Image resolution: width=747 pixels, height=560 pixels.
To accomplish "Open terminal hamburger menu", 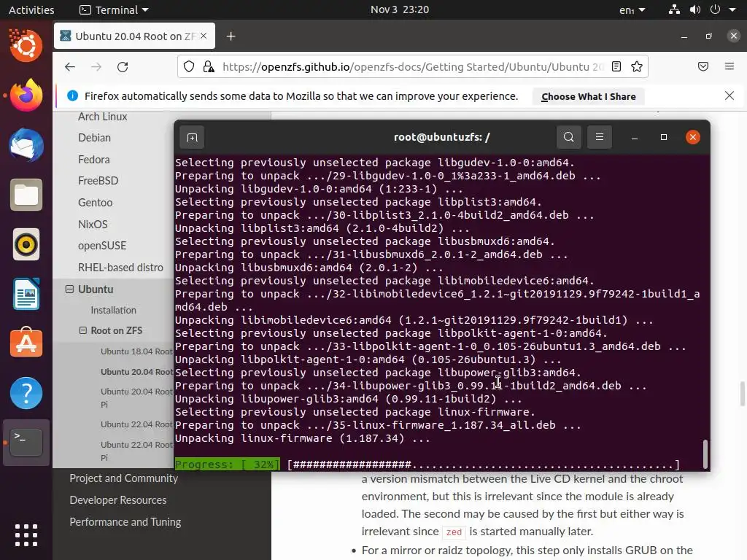I will tap(600, 137).
